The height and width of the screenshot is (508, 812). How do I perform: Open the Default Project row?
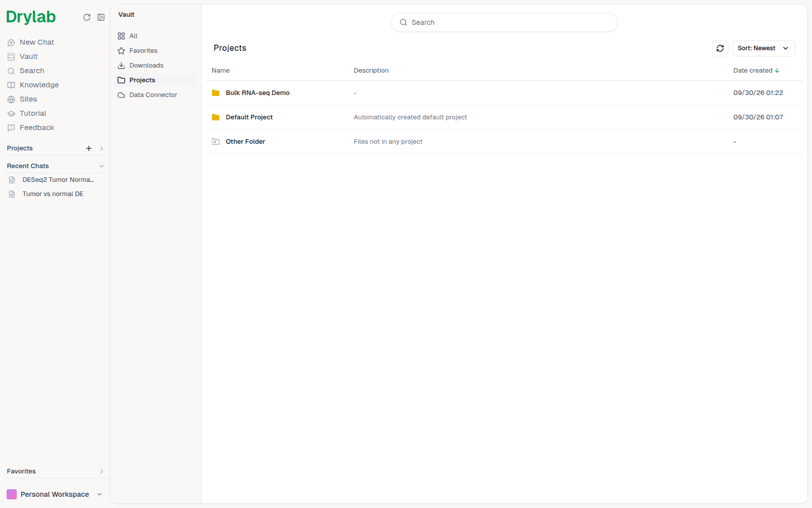(504, 117)
